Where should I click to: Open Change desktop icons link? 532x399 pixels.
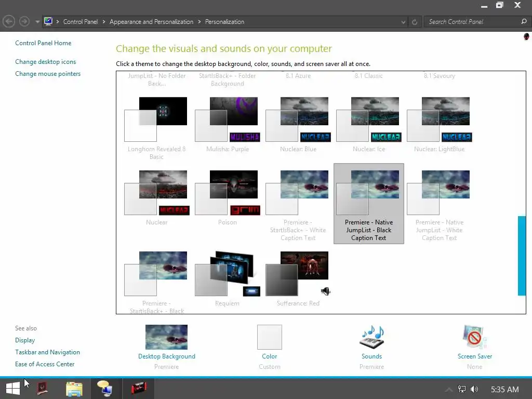[46, 62]
